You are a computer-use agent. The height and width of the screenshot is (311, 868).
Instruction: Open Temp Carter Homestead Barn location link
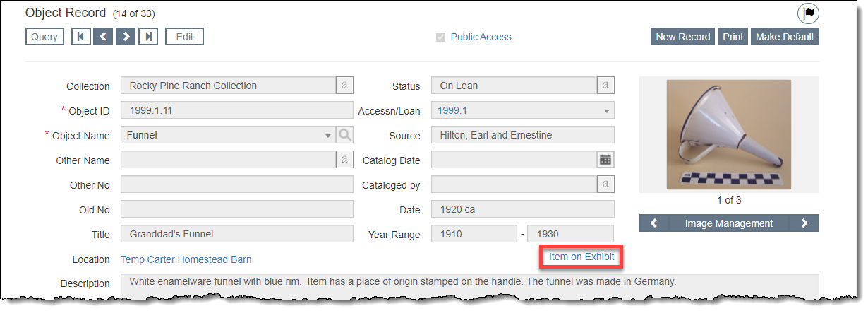click(186, 259)
